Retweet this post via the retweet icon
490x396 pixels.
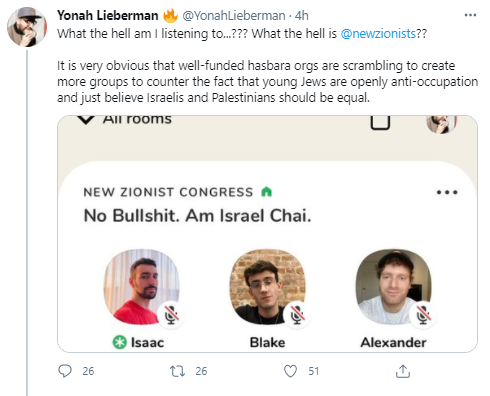point(177,371)
